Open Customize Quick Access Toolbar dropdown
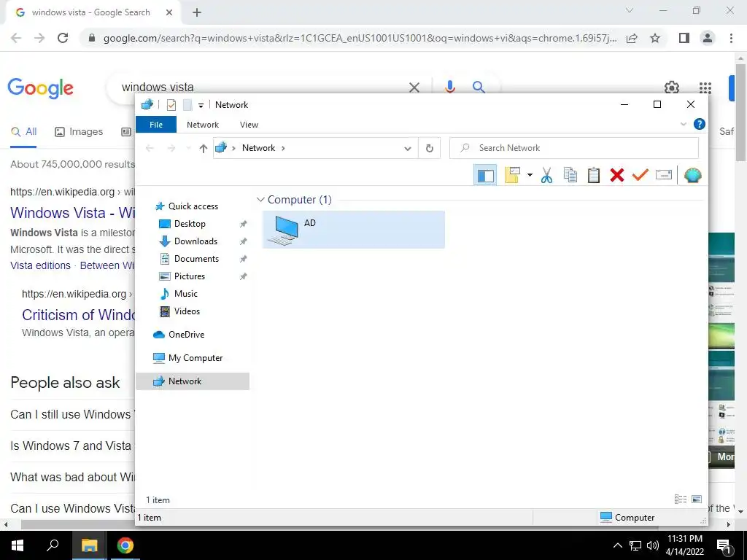 tap(201, 105)
